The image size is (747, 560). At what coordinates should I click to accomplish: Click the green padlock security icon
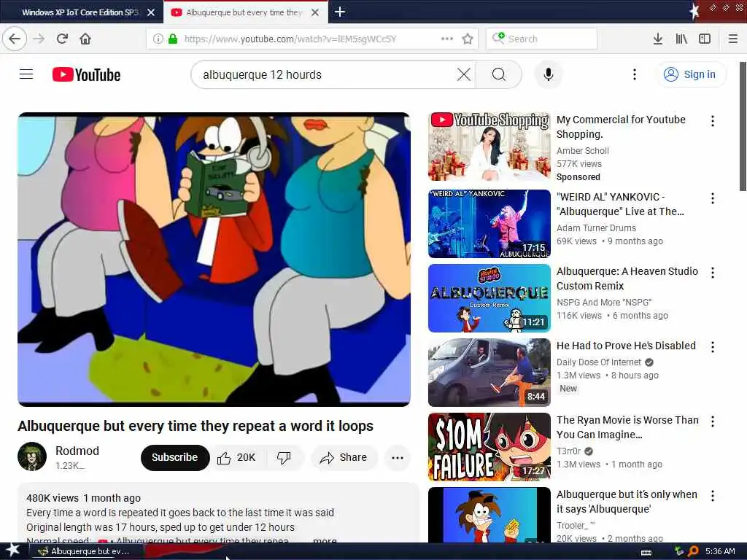[173, 39]
